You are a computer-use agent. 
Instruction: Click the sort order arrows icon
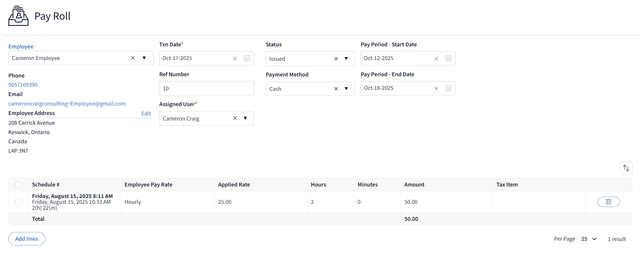pos(626,168)
